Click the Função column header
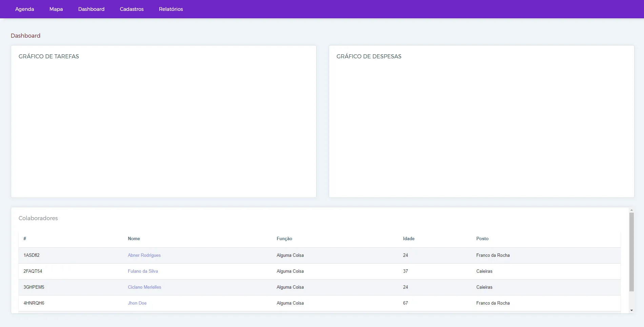This screenshot has height=327, width=644. (x=284, y=239)
